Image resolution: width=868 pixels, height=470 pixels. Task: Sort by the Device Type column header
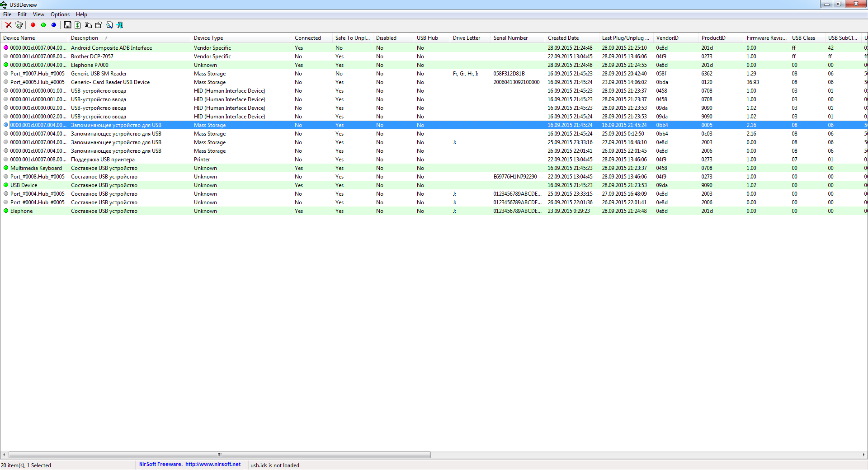tap(208, 38)
